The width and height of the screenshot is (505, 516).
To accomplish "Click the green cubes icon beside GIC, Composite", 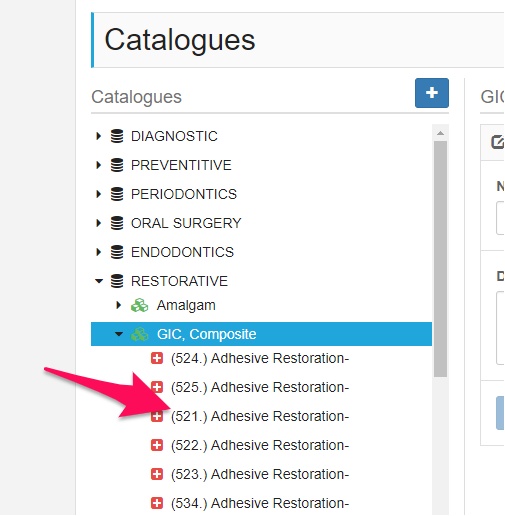I will point(139,334).
